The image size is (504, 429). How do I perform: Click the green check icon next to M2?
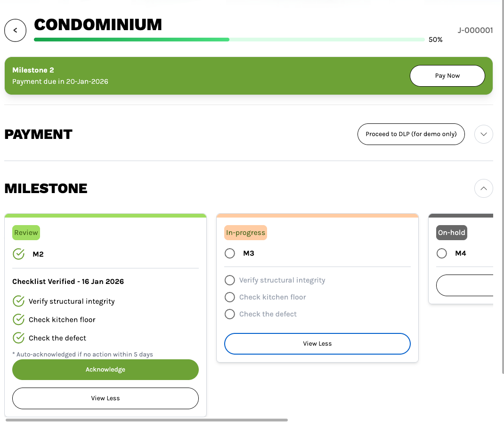point(18,254)
